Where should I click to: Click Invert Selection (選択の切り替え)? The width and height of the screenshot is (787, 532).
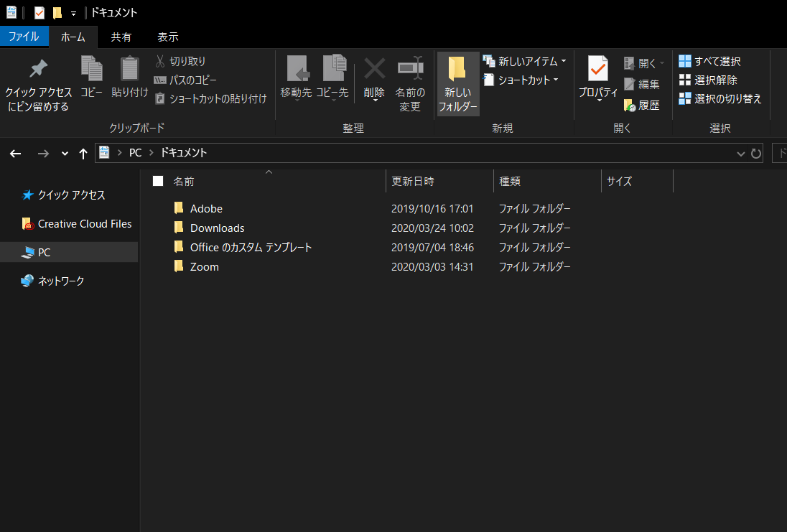tap(720, 98)
